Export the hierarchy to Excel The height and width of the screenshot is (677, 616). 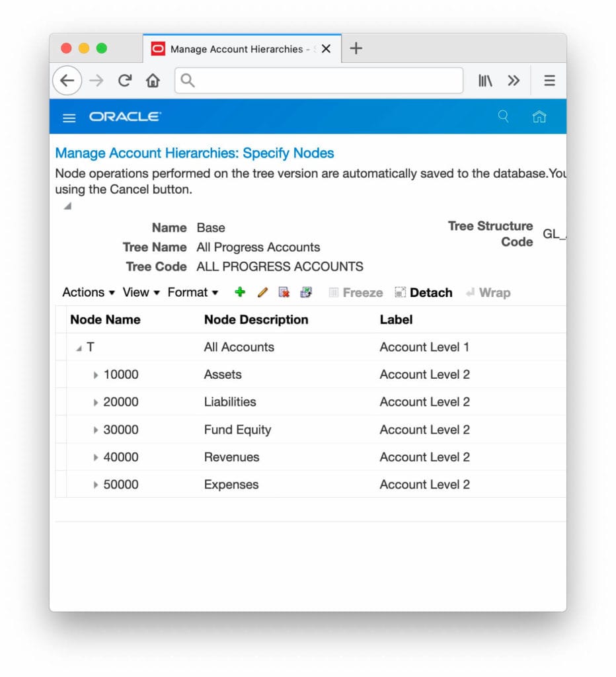(306, 292)
